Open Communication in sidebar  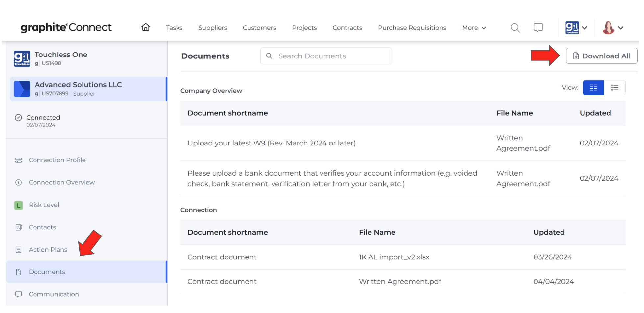coord(54,294)
